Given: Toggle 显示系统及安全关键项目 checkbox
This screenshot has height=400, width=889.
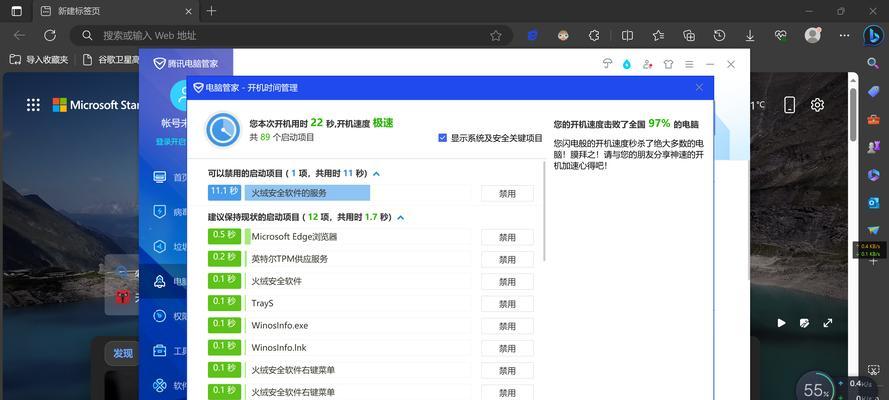Looking at the screenshot, I should point(443,138).
